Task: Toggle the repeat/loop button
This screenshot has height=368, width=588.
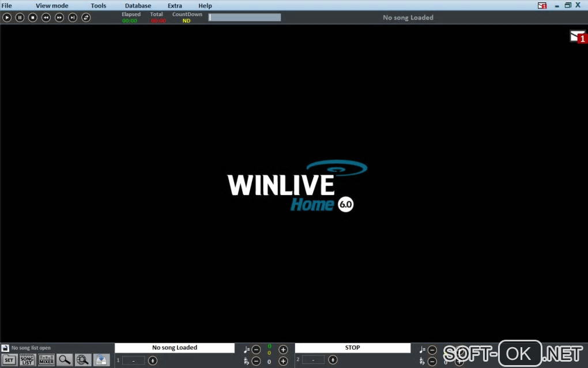Action: click(x=86, y=17)
